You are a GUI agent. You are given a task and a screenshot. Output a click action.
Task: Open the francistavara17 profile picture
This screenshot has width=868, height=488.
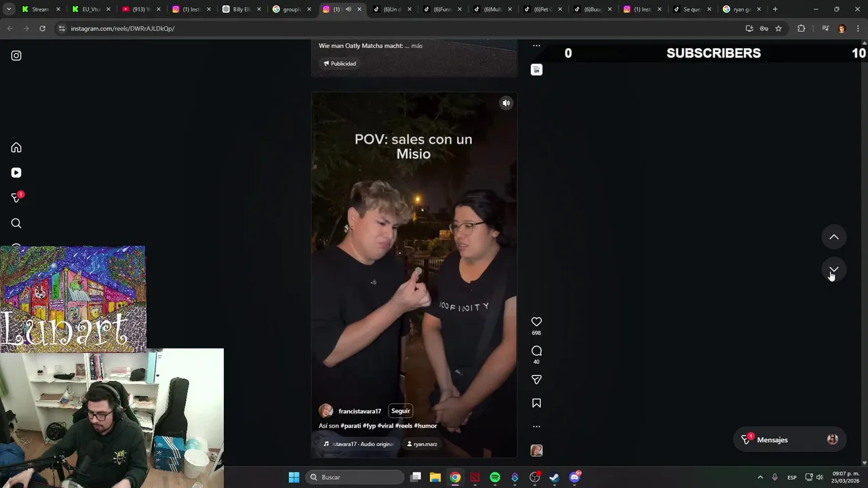coord(326,411)
